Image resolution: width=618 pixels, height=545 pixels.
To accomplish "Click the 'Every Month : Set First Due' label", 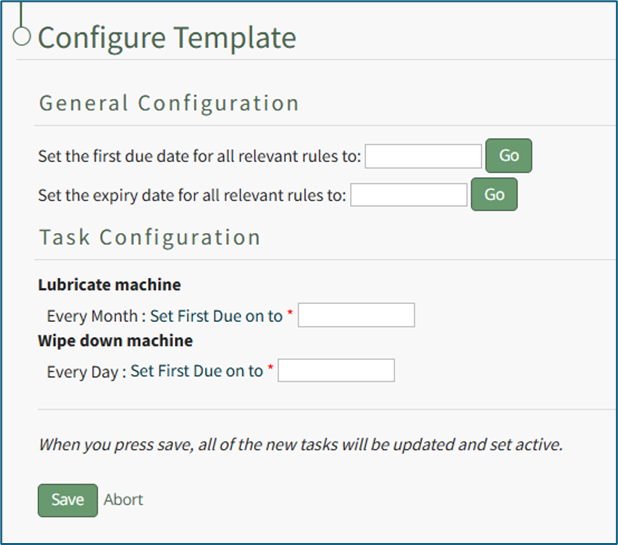I will click(165, 316).
